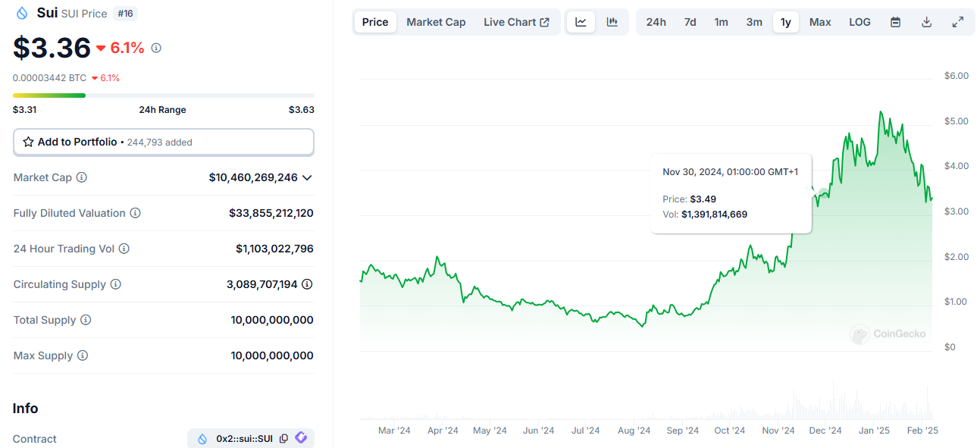This screenshot has width=980, height=448.
Task: Open Max Supply info icon
Action: pyautogui.click(x=83, y=356)
